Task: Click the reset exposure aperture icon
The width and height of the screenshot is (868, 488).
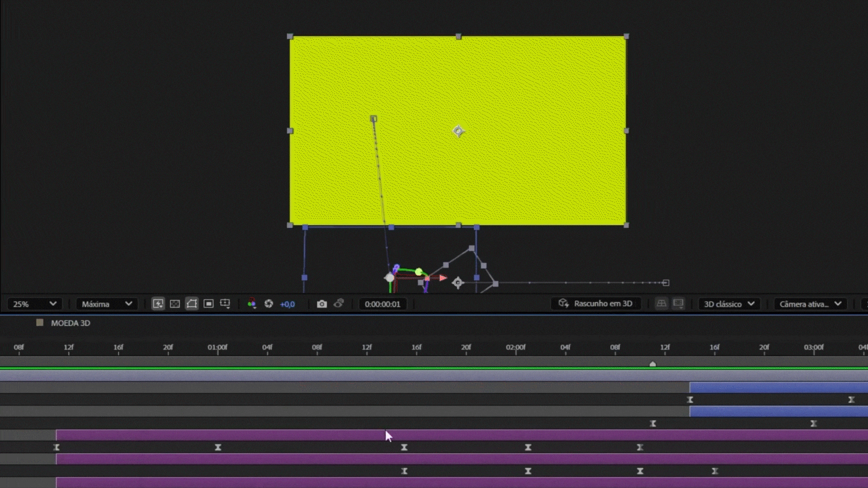Action: [269, 304]
